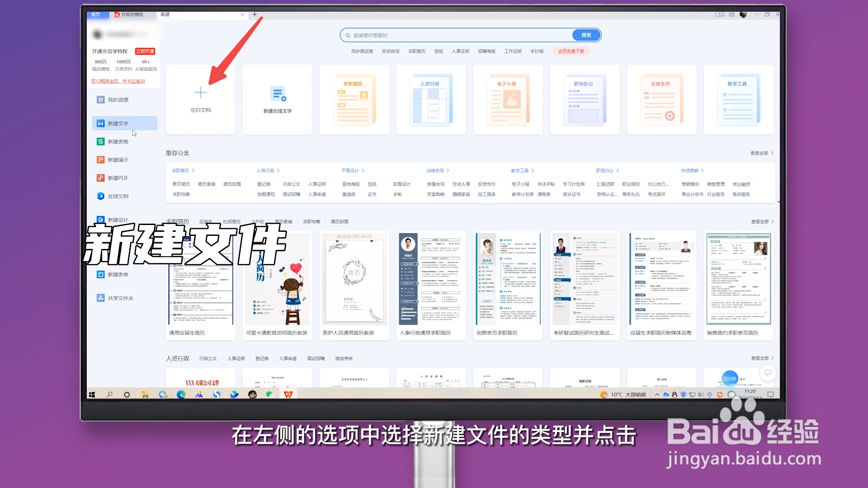Click 劳动合同 search suggestion
Viewport: 868px width, 488px height.
[x=391, y=52]
